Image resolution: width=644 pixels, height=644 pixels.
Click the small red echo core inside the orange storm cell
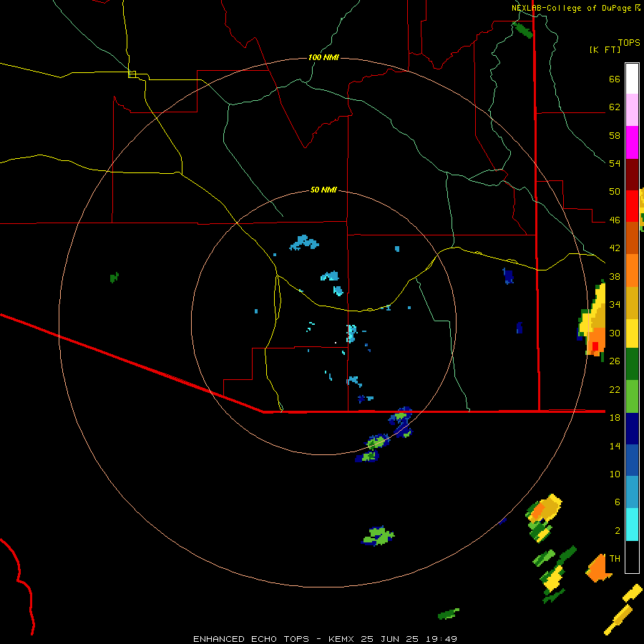[595, 346]
